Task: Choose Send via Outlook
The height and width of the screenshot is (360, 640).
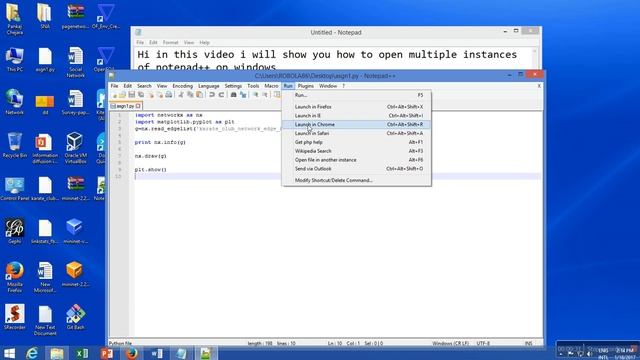Action: 356,169
